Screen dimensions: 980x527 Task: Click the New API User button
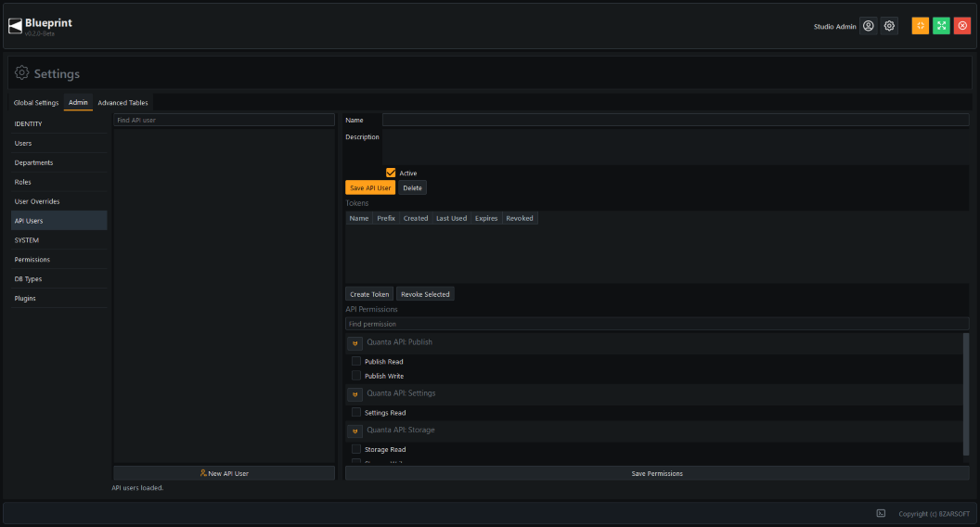click(x=224, y=473)
